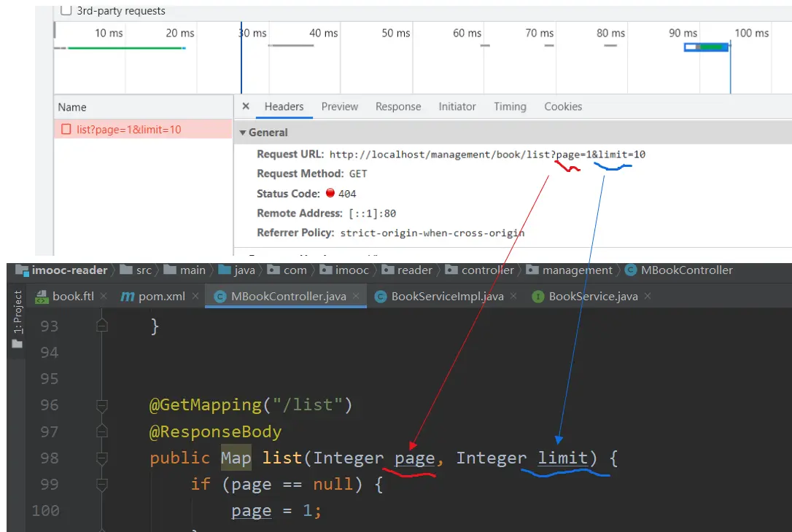Click the Map return type in code
Image resolution: width=792 pixels, height=532 pixels.
236,458
